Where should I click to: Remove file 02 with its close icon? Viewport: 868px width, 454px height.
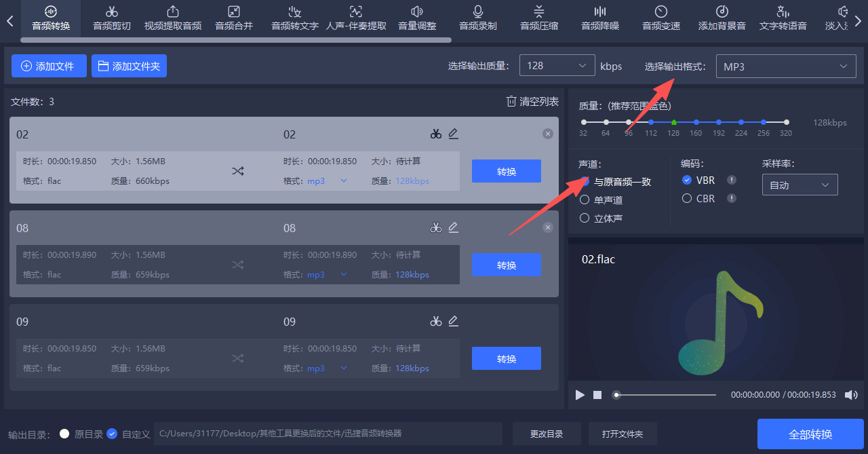[x=548, y=134]
